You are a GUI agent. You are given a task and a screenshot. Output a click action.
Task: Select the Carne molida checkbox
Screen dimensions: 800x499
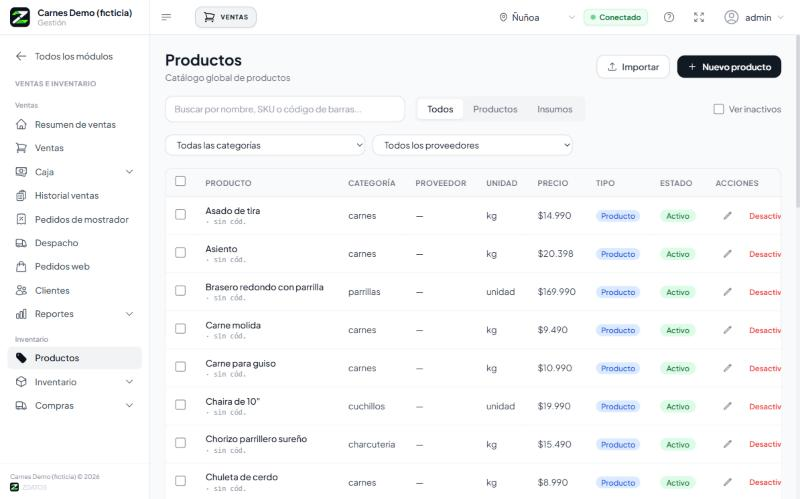tap(180, 329)
